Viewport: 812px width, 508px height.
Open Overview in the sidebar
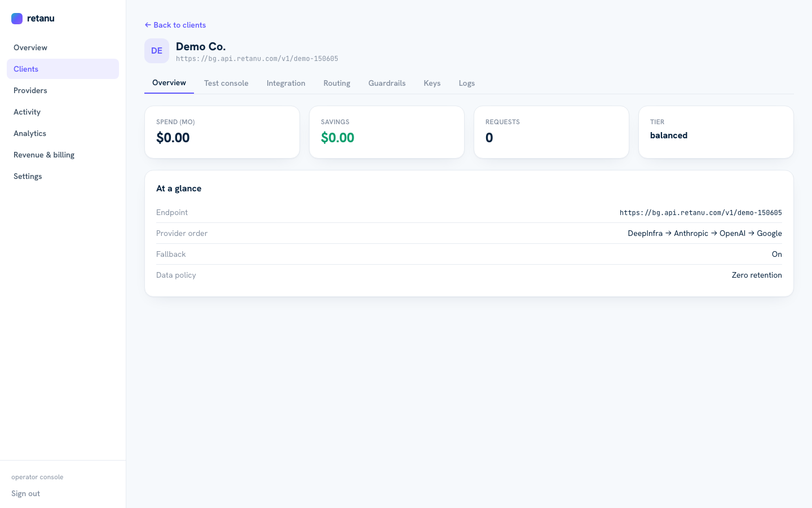pyautogui.click(x=63, y=47)
